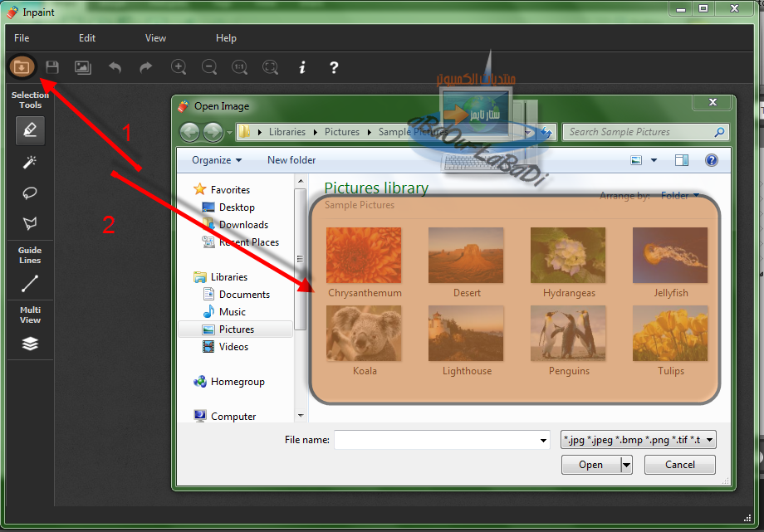Fit image to window zoom icon
Screen dimensions: 764x532
[271, 67]
